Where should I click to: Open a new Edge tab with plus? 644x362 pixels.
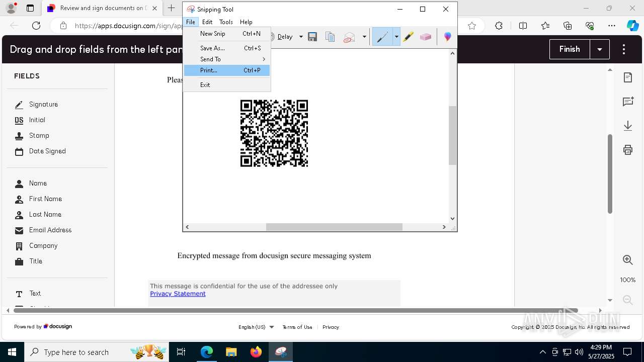coord(172,8)
